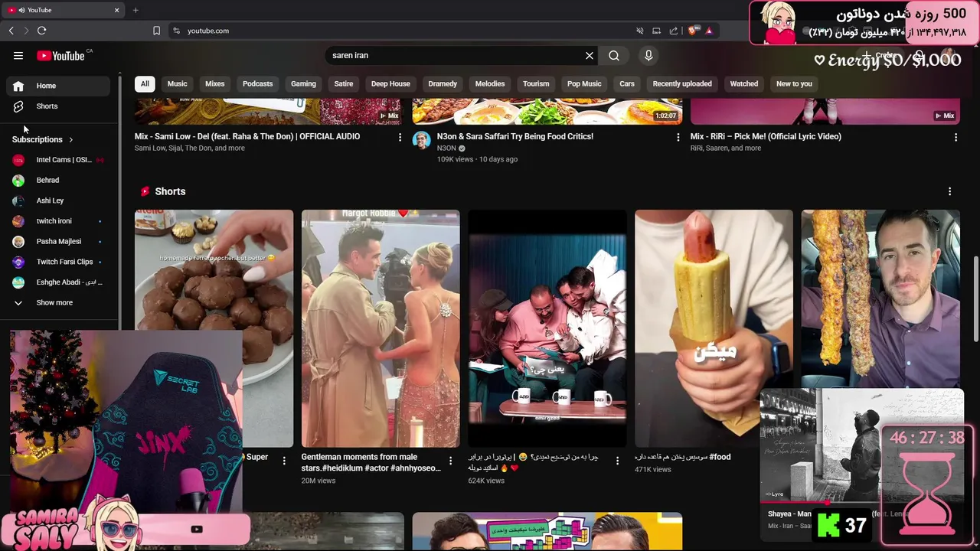Open the Eshghe Abadi channel

[60, 282]
